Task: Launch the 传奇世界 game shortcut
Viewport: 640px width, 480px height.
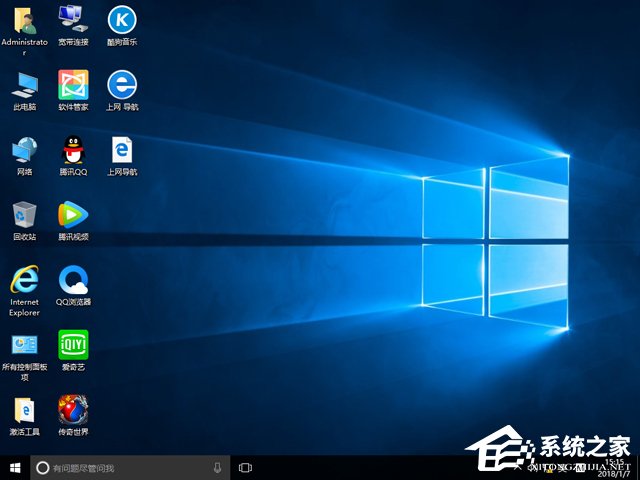Action: pos(73,409)
